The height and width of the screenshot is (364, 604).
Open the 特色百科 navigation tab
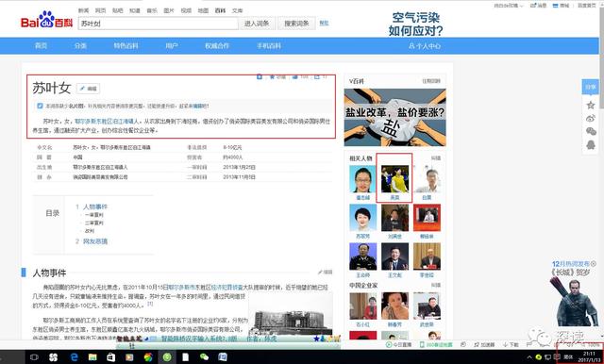pyautogui.click(x=126, y=46)
